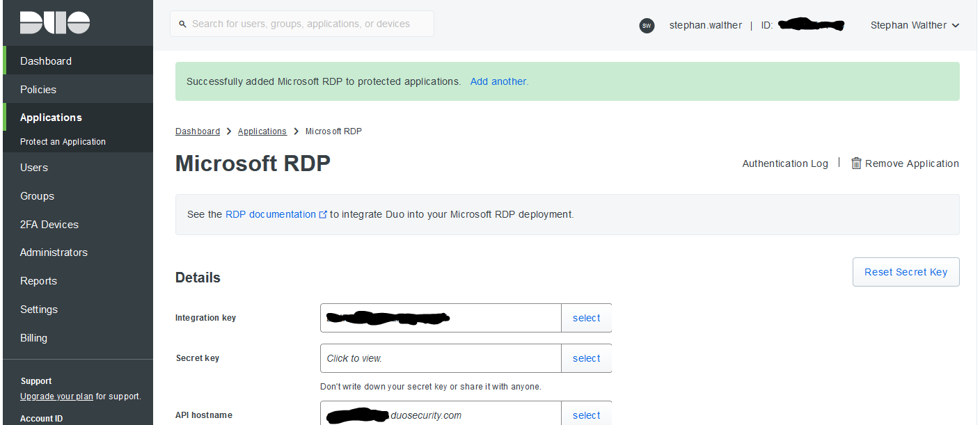
Task: Open Billing in the sidebar
Action: click(x=78, y=338)
